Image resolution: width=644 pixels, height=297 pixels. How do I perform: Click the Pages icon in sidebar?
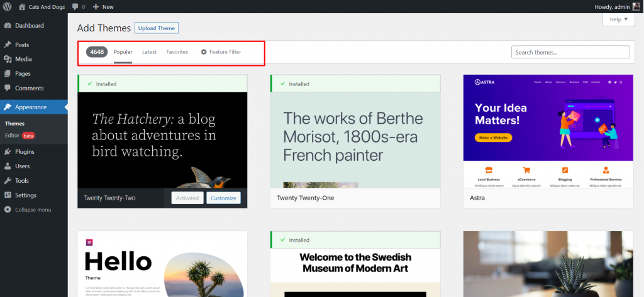click(x=8, y=74)
